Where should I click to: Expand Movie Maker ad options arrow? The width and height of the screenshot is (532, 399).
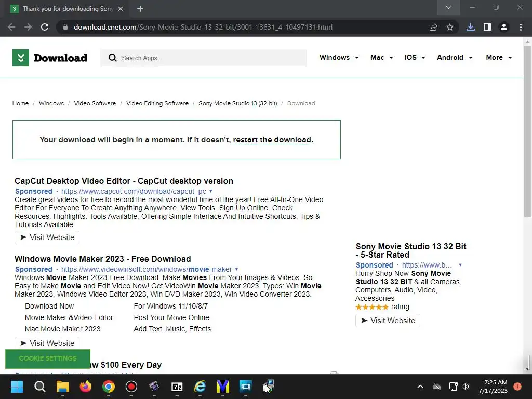[x=236, y=269]
